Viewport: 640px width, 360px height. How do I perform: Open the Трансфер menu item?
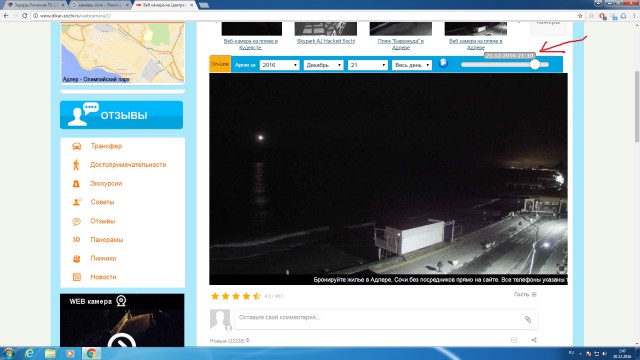coord(106,146)
